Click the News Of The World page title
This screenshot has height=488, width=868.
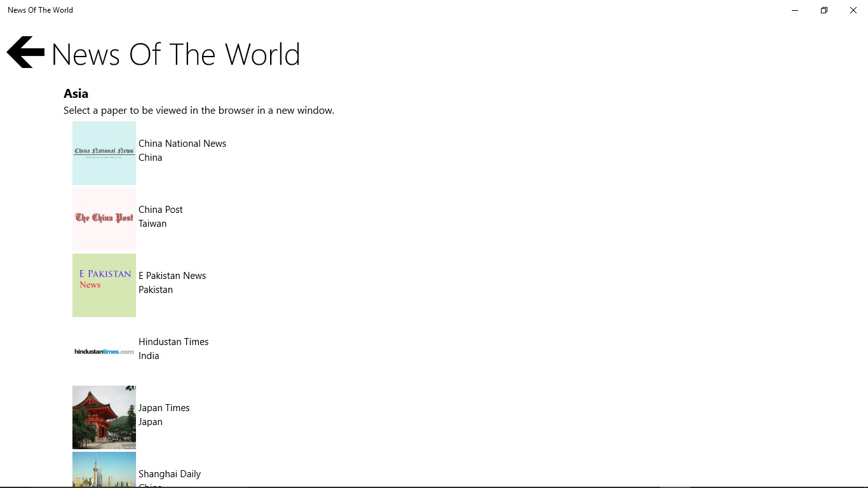(x=175, y=55)
